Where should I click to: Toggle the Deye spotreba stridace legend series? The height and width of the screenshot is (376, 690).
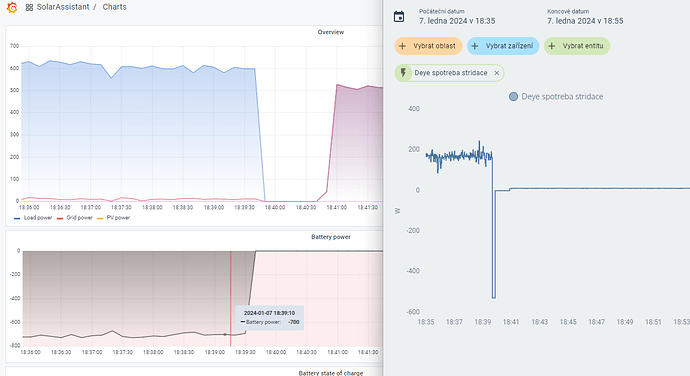point(556,96)
